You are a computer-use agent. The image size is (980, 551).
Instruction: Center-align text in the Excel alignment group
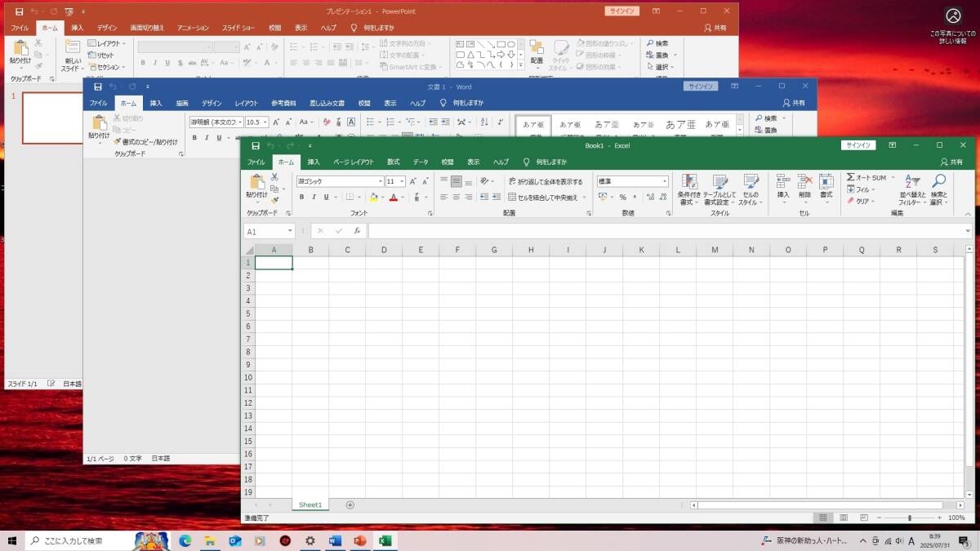456,197
